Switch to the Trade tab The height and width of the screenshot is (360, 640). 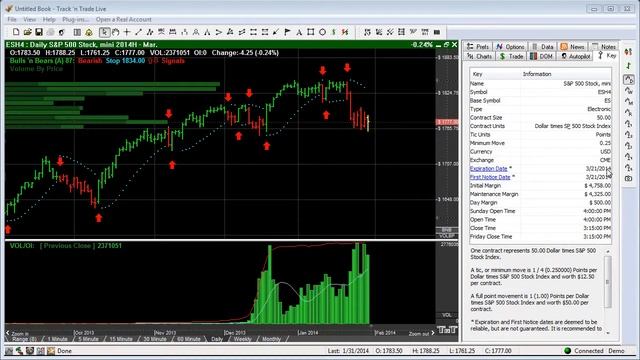(x=511, y=56)
